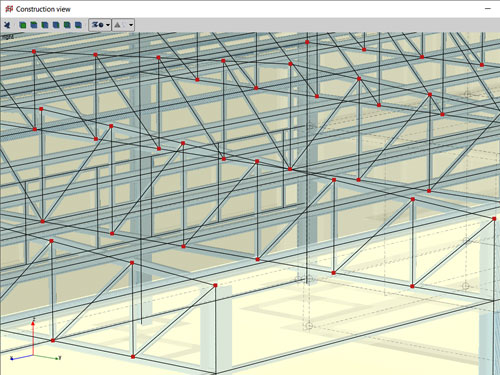Switch to top view cube icon

[x=34, y=25]
